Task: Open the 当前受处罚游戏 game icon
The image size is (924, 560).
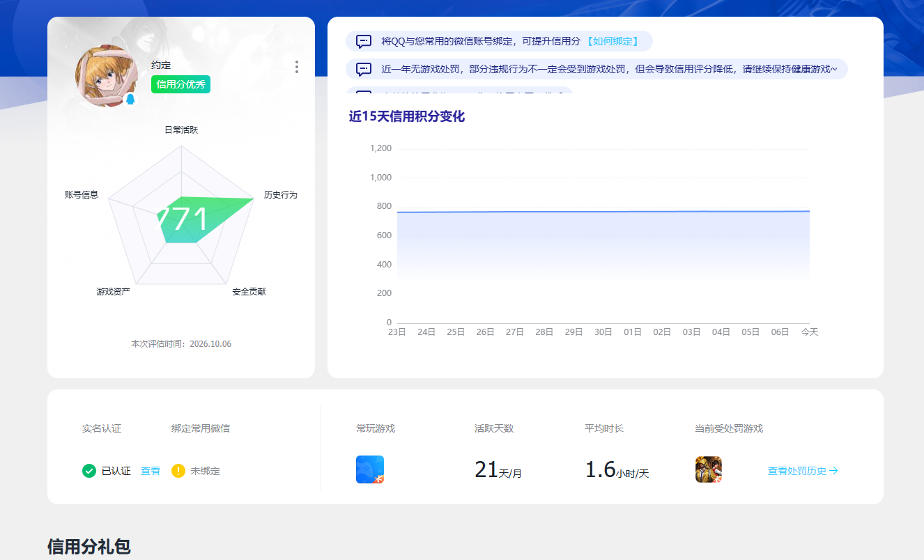Action: 709,469
